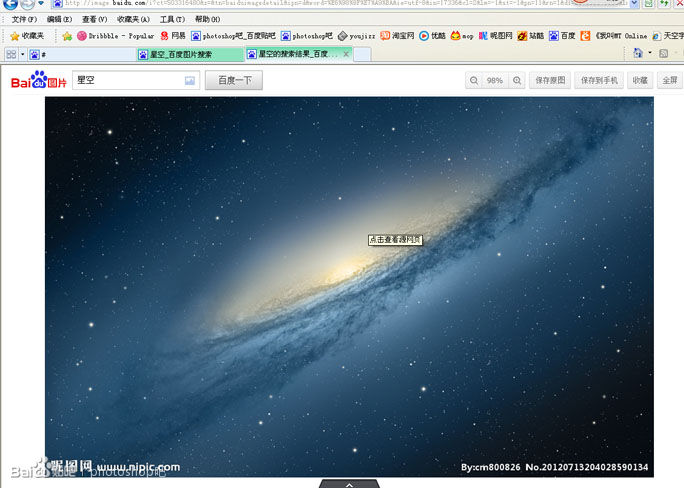Expand the address bar dropdown arrow
Image resolution: width=684 pixels, height=488 pixels.
tap(635, 3)
